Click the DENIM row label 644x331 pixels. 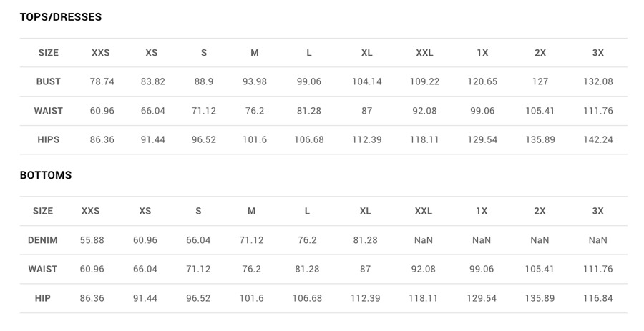click(x=43, y=240)
